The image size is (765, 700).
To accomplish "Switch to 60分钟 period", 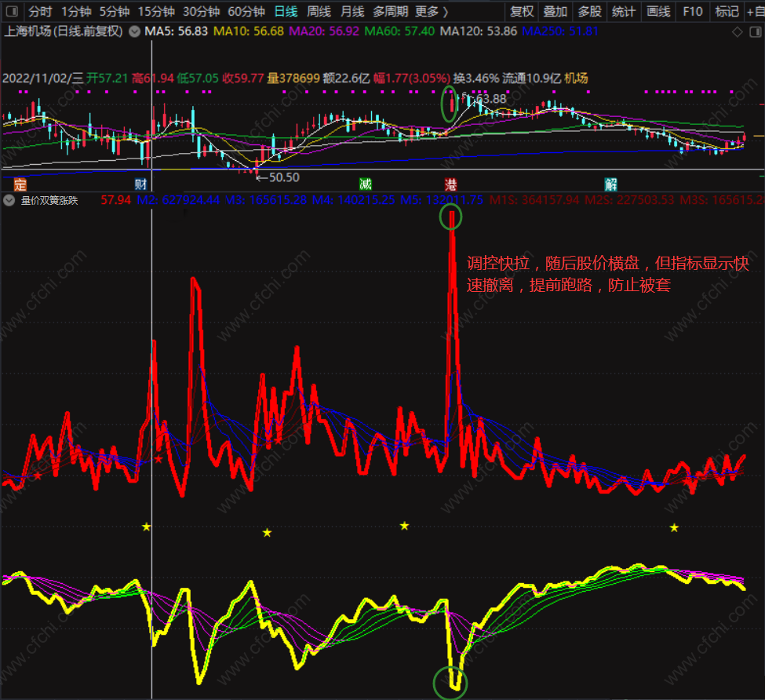I will pos(246,11).
